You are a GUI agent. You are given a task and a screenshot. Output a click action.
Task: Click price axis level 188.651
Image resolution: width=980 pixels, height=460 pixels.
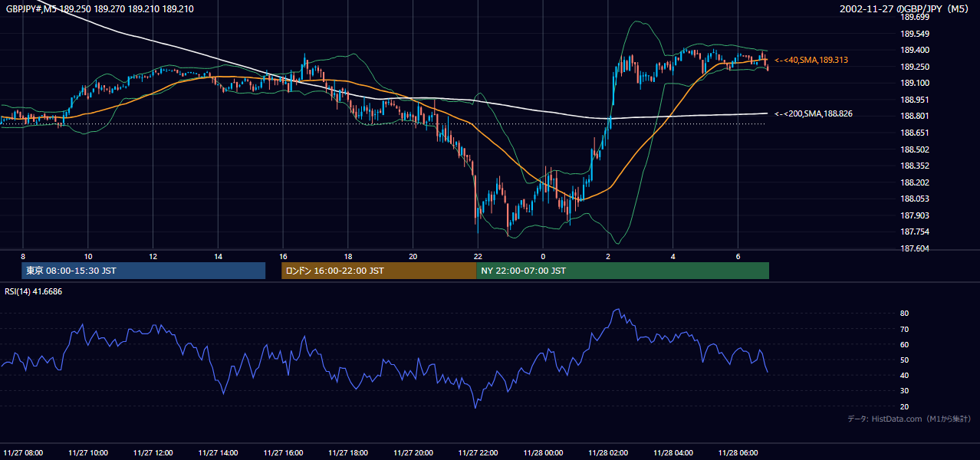point(914,133)
